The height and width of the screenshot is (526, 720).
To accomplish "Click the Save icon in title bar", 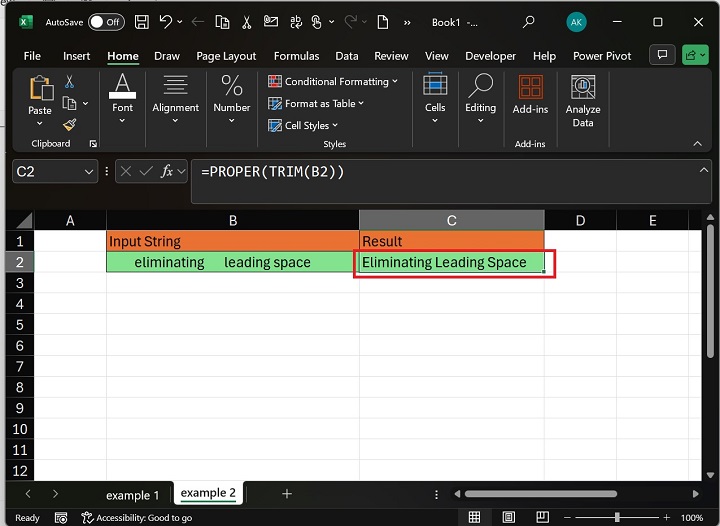I will coord(142,21).
